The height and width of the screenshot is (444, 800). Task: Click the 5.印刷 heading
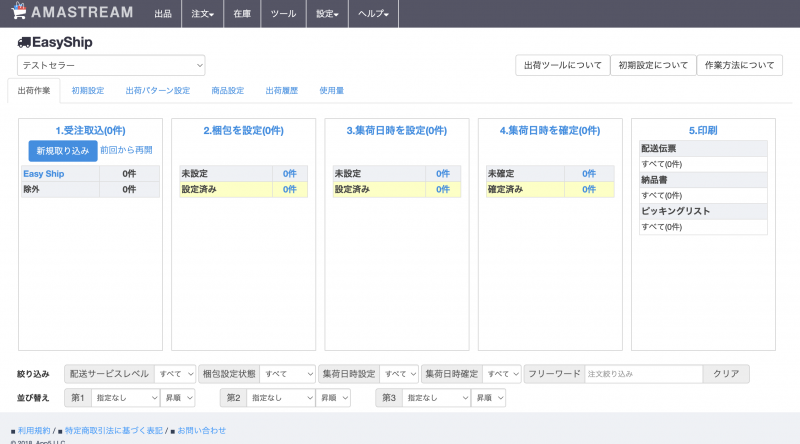click(x=703, y=131)
